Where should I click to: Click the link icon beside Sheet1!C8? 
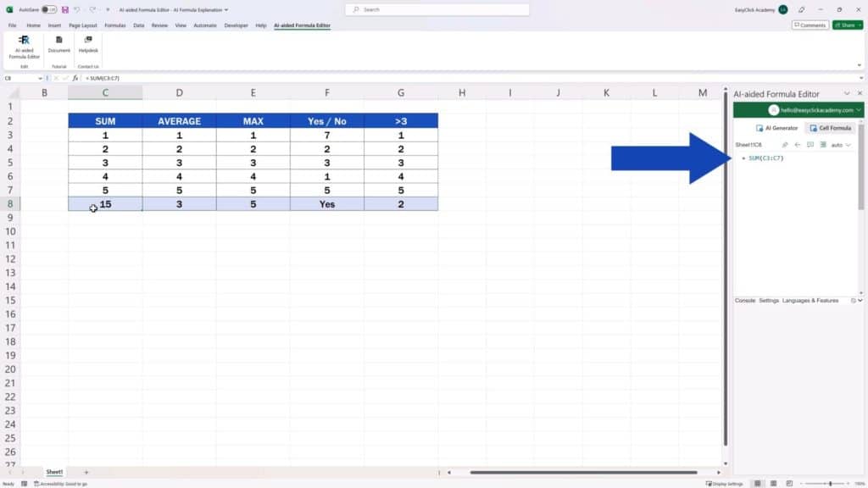[784, 144]
